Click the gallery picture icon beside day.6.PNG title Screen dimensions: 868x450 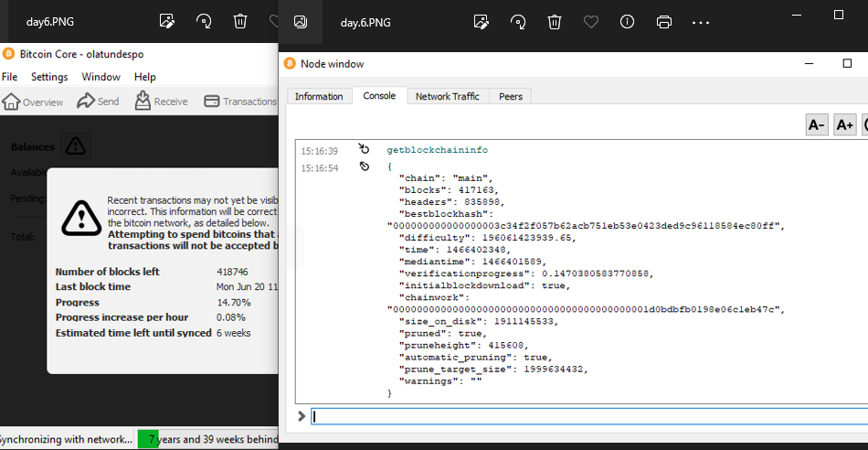(301, 22)
